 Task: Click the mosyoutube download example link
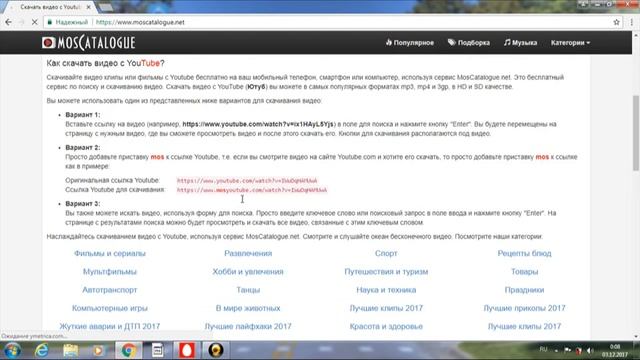pyautogui.click(x=252, y=190)
